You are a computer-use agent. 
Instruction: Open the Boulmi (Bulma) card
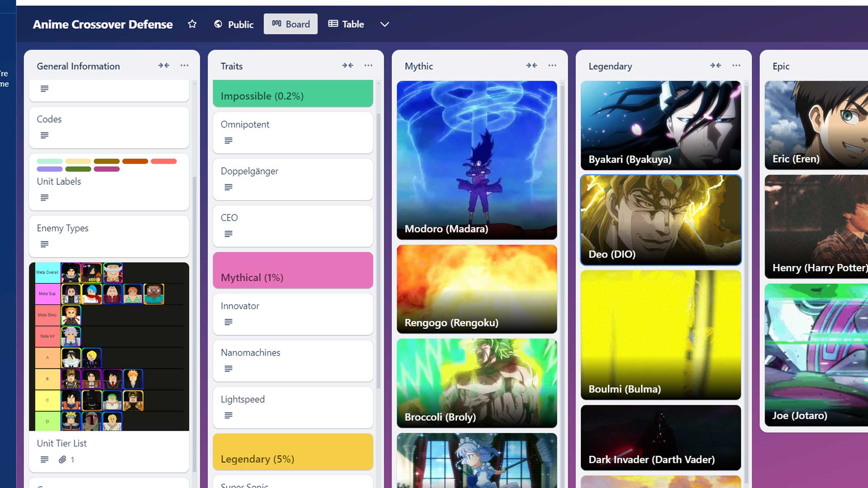(x=661, y=335)
